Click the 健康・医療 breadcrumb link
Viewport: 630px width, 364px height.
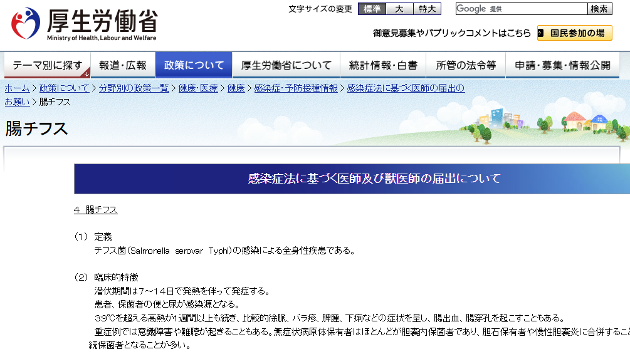[x=198, y=88]
